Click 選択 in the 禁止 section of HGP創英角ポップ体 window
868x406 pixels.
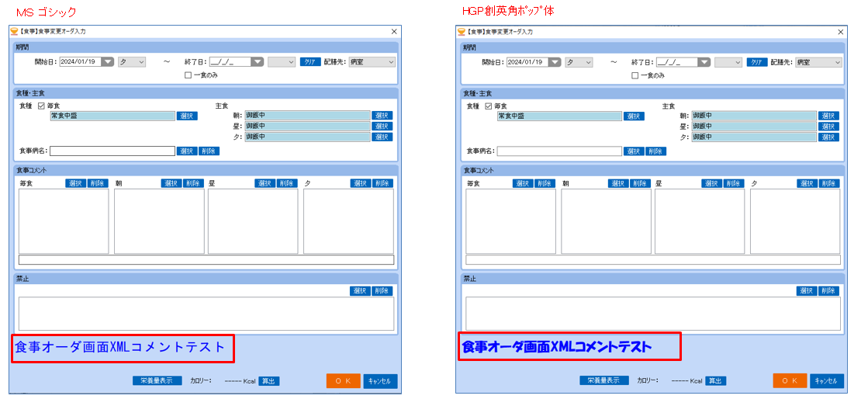coord(807,291)
